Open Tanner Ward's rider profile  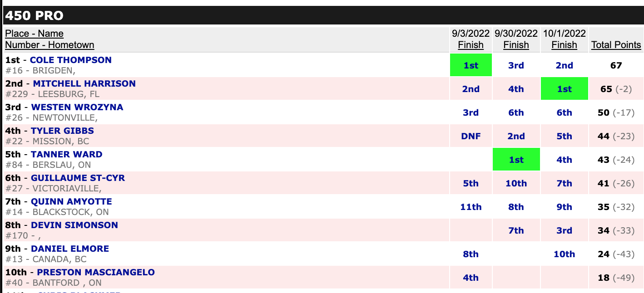tap(66, 154)
